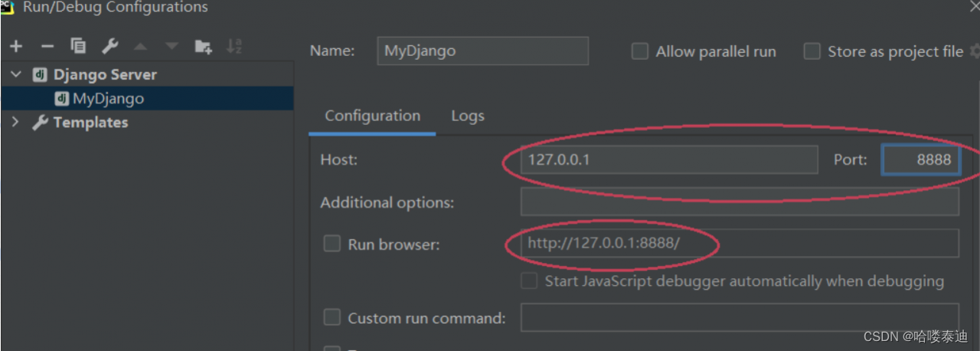This screenshot has height=351, width=980.
Task: Check the Run browser checkbox
Action: click(332, 244)
